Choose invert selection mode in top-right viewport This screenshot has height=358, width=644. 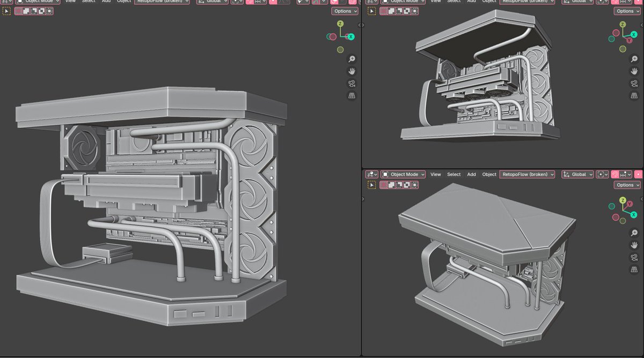(407, 11)
